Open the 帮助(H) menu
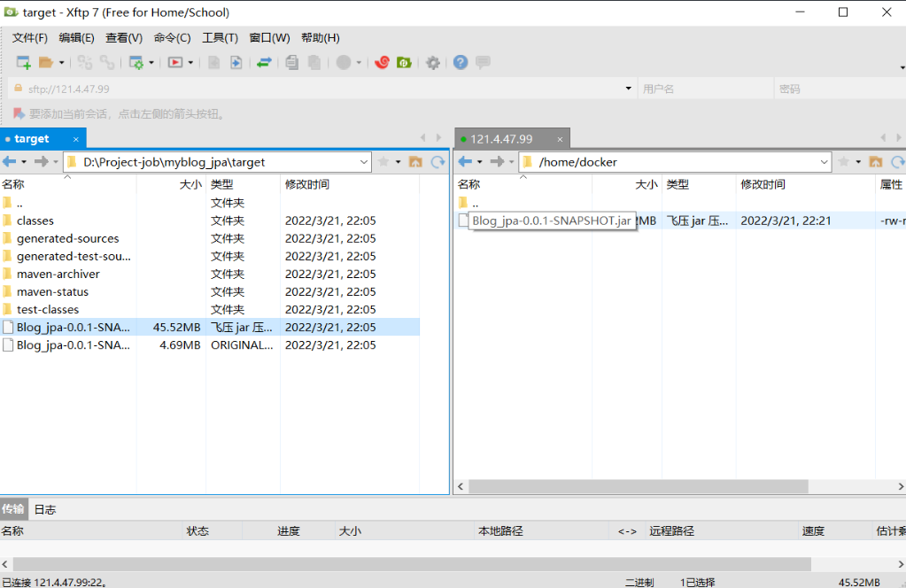This screenshot has width=906, height=588. click(x=321, y=37)
